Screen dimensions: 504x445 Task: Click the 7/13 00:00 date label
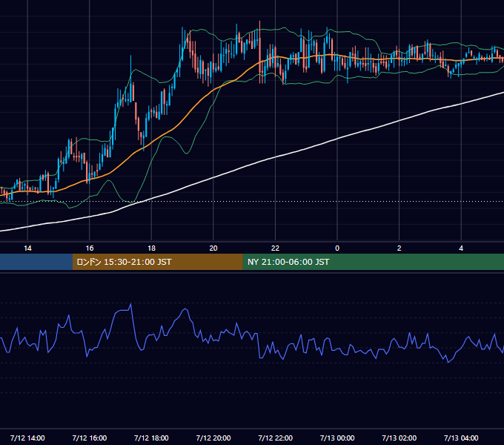tap(337, 438)
